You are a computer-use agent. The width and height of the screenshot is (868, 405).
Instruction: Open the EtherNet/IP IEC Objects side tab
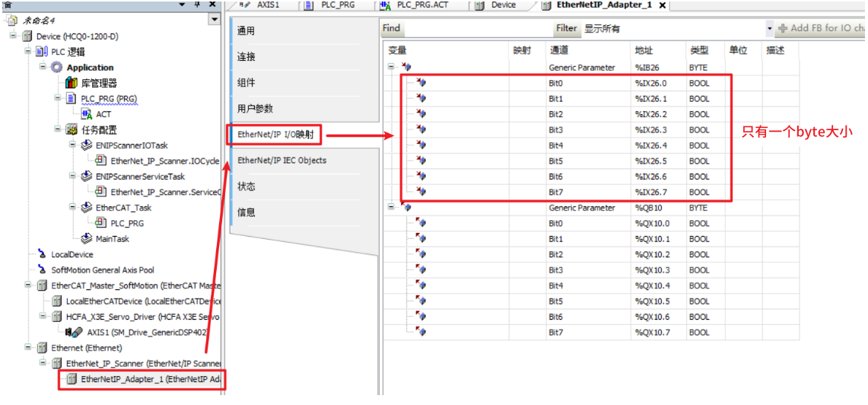pyautogui.click(x=281, y=161)
